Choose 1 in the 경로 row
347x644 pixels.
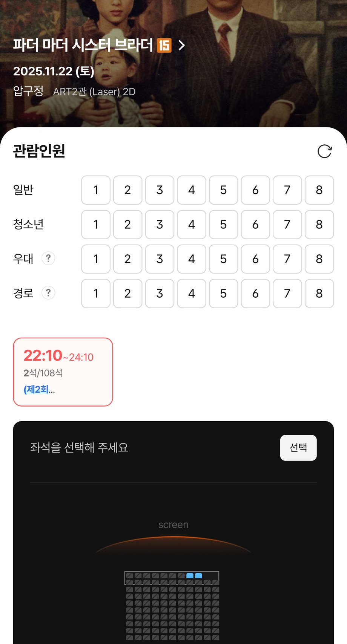pyautogui.click(x=96, y=293)
